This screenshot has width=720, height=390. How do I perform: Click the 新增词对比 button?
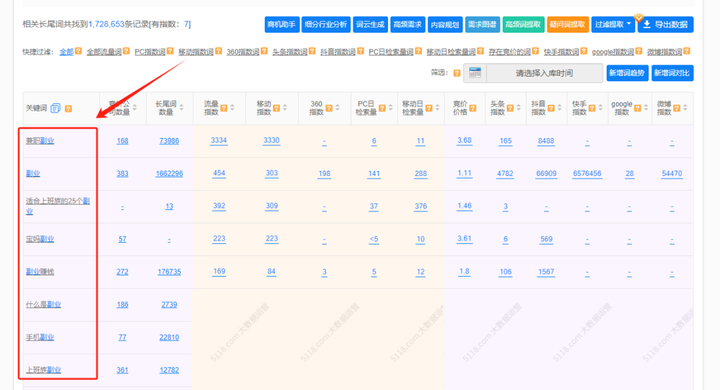[672, 73]
